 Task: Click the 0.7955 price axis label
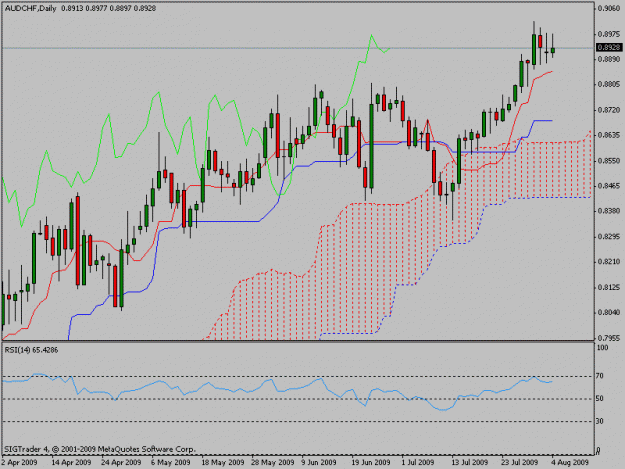point(609,338)
